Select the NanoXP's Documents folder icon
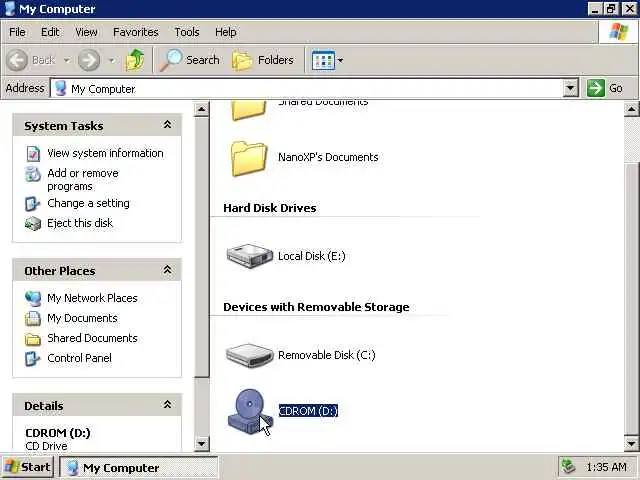Viewport: 640px width, 480px height. coord(249,158)
